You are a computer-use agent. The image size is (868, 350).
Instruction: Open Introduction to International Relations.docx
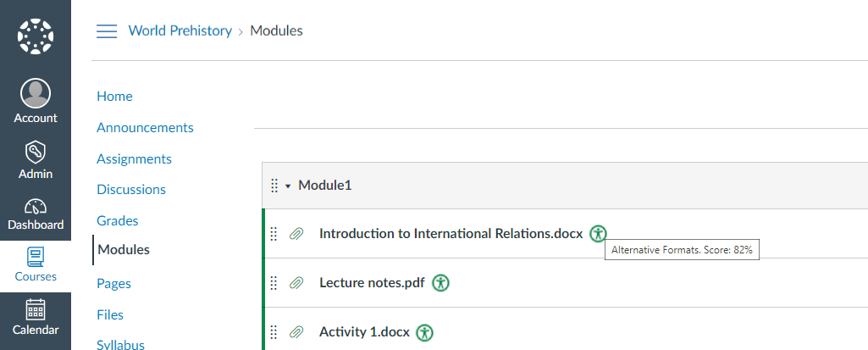451,234
